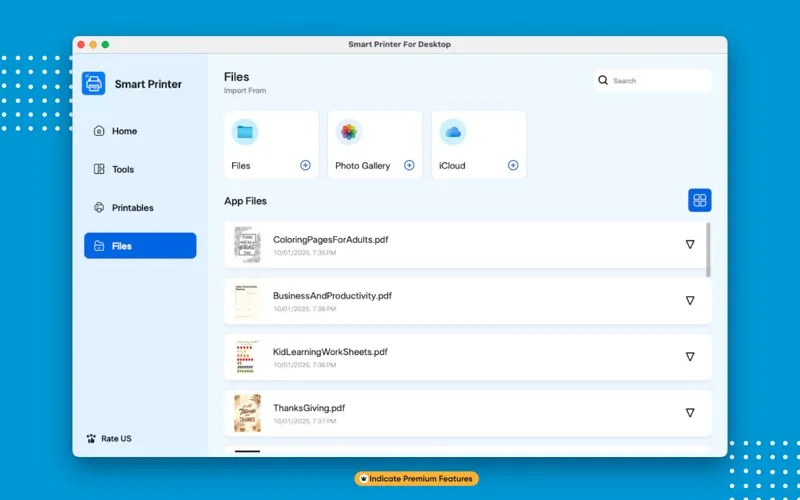
Task: Open KidLearningWorkSheets.pdf thumbnail
Action: pyautogui.click(x=247, y=357)
